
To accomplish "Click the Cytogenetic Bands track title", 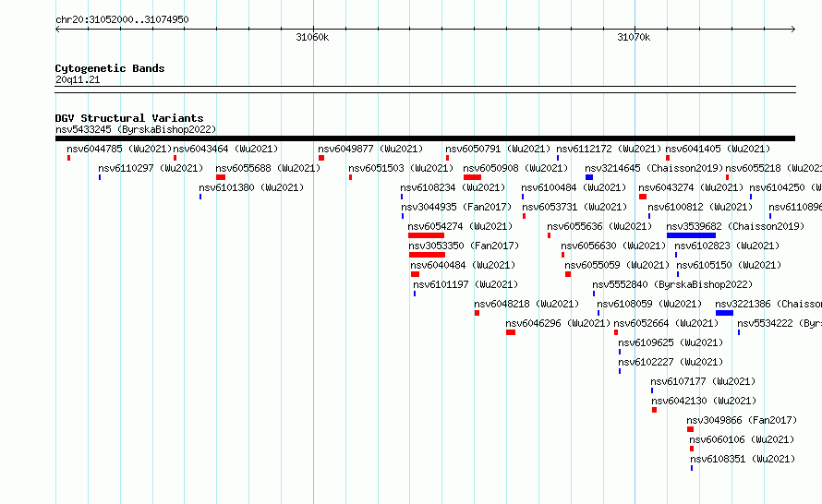I will (110, 68).
